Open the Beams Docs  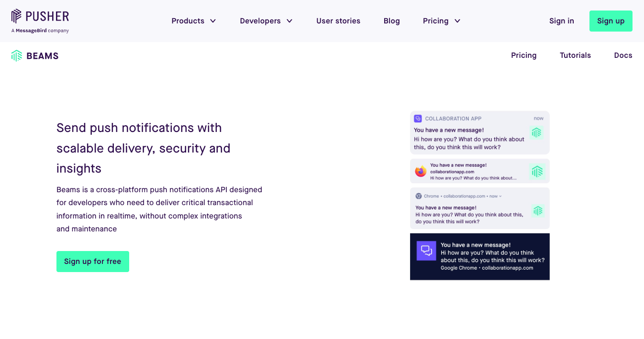click(623, 55)
